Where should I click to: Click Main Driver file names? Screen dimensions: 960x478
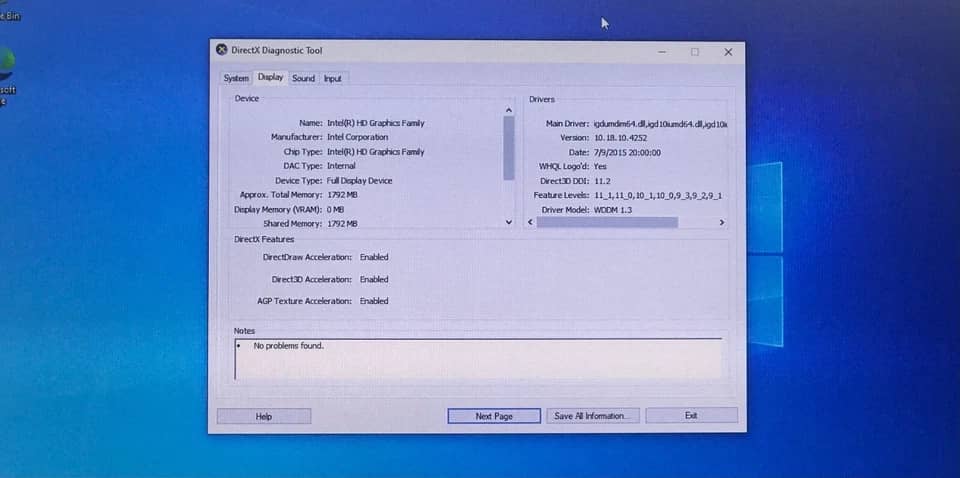coord(661,124)
